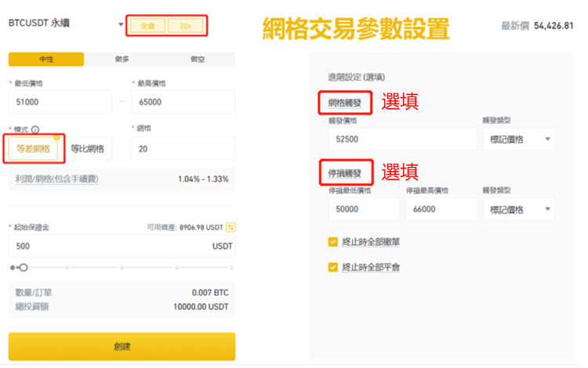This screenshot has width=588, height=368.
Task: Open the BTCUSDT 永續 pair dropdown arrow
Action: tap(121, 25)
